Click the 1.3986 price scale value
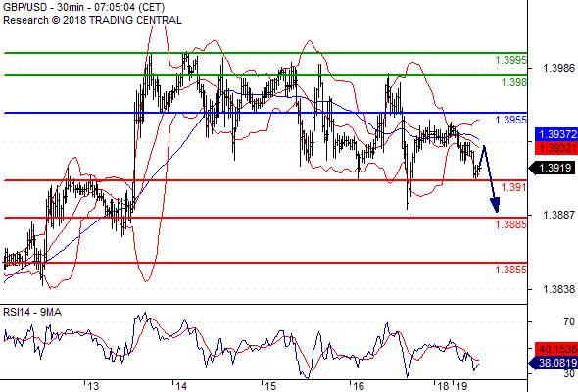578x392 pixels. [558, 68]
